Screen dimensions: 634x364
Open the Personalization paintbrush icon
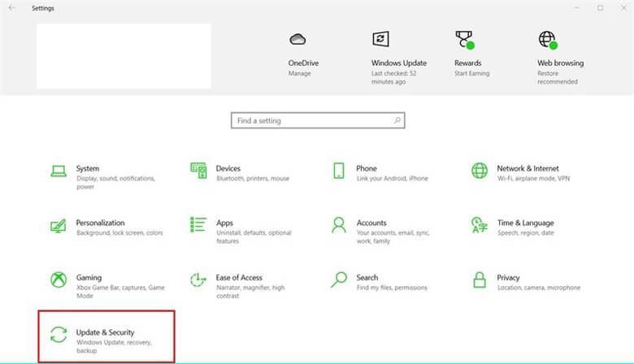tap(59, 225)
